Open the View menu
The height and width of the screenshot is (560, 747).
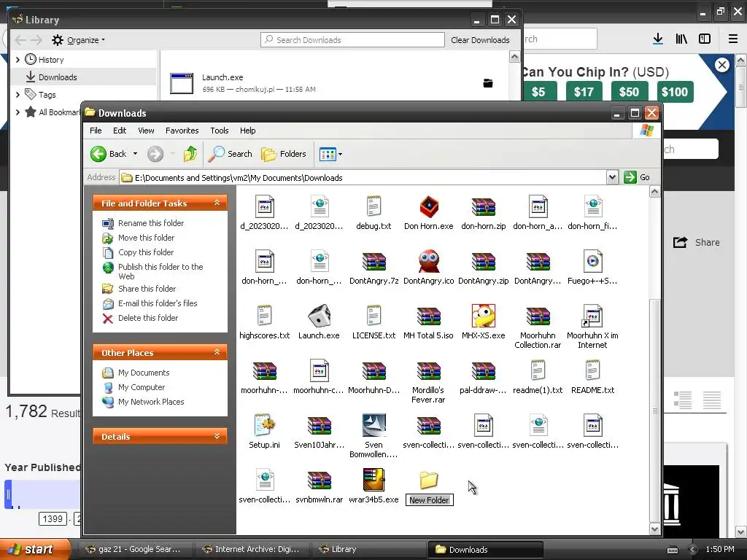146,131
